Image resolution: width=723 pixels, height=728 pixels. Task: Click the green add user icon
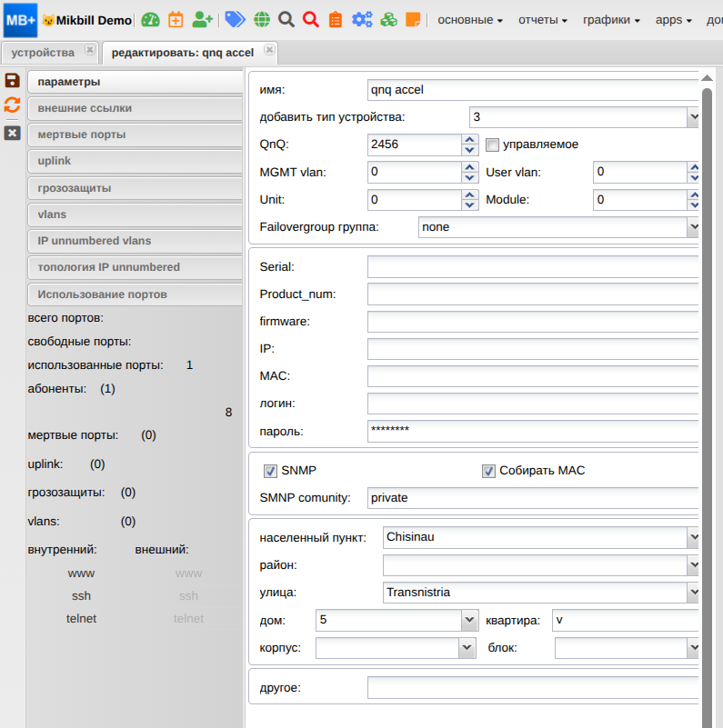coord(203,19)
